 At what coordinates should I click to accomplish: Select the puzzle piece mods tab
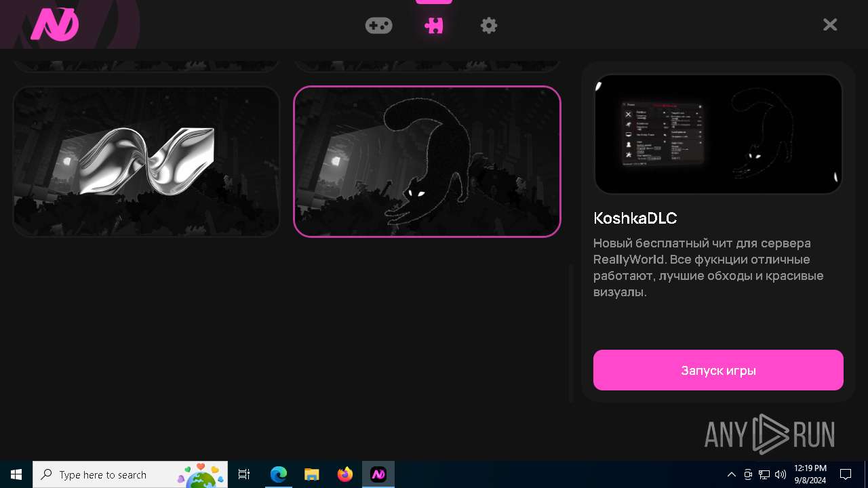tap(434, 26)
